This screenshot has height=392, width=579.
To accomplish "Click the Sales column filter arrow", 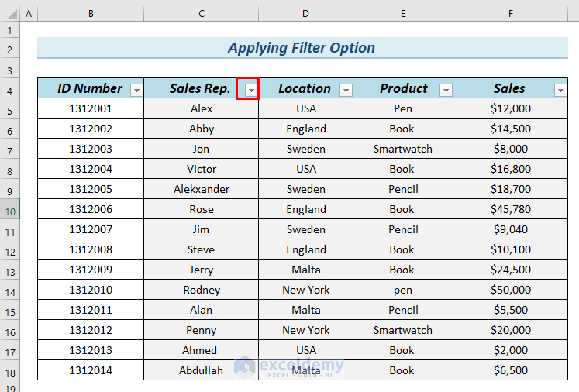I will coord(560,90).
